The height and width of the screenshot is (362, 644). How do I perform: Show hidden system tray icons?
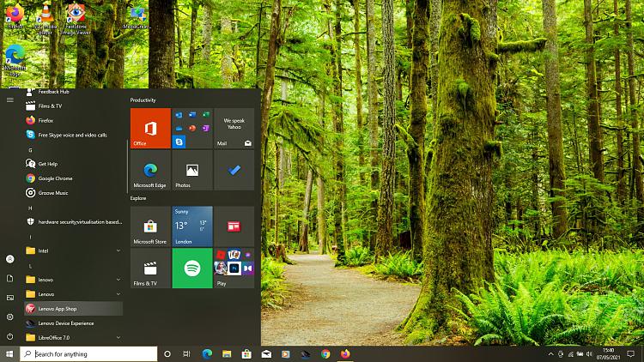(x=550, y=353)
